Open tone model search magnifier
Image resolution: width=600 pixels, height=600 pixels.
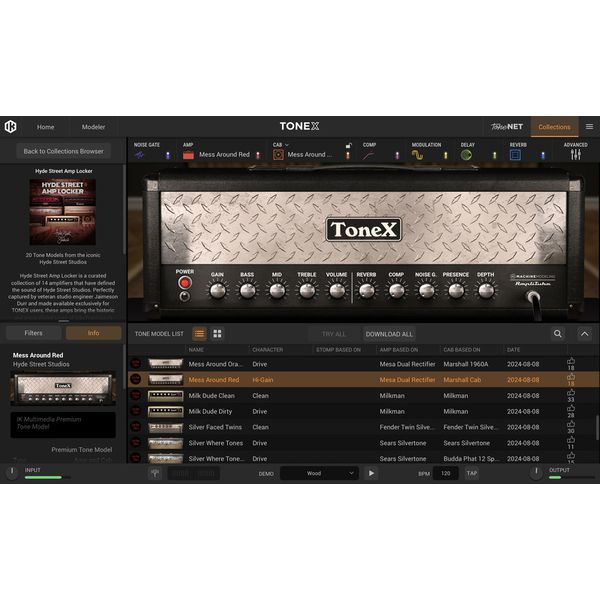558,334
